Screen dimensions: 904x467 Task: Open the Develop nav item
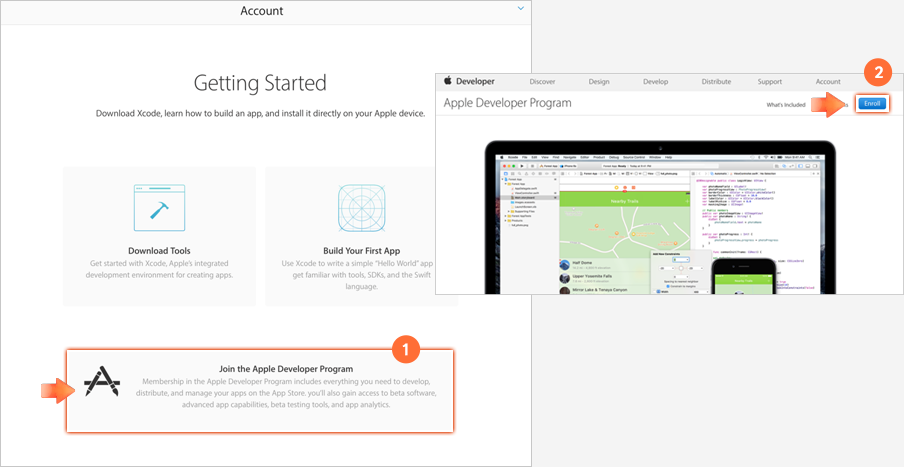click(x=656, y=82)
